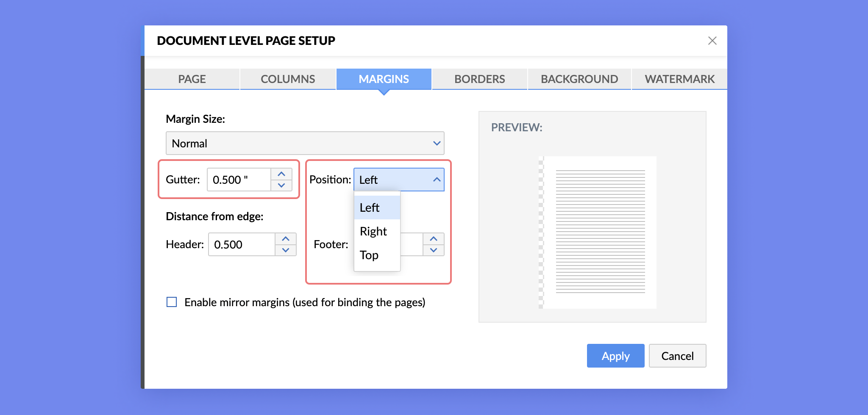Click the Gutter value input field
868x415 pixels.
(x=239, y=180)
